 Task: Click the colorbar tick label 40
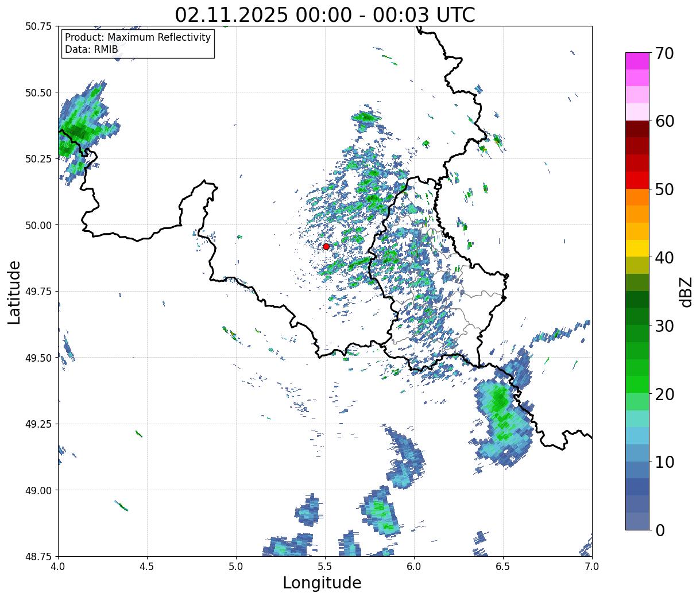[x=664, y=257]
